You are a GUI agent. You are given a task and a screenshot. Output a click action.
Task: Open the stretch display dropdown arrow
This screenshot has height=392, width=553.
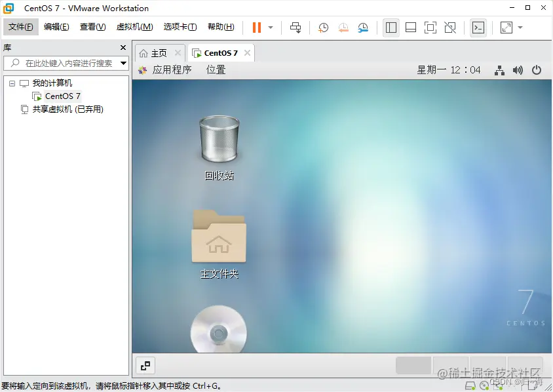tap(520, 27)
